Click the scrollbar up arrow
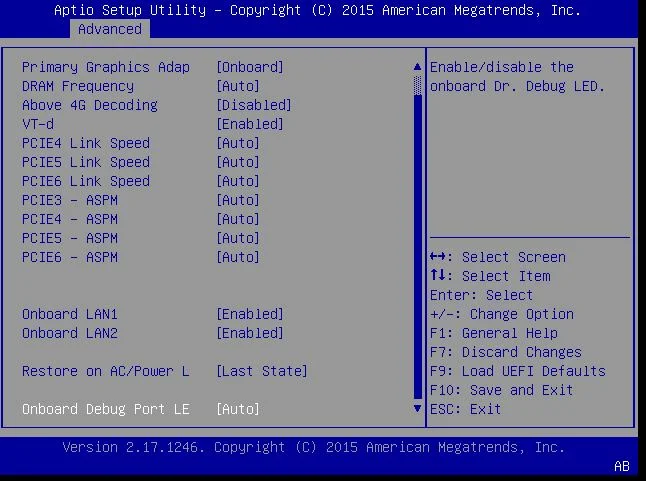The width and height of the screenshot is (646, 481). (x=417, y=67)
